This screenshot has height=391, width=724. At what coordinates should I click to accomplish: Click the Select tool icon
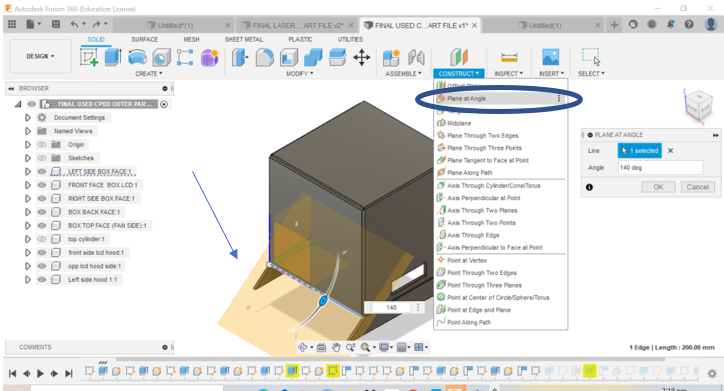pyautogui.click(x=591, y=57)
